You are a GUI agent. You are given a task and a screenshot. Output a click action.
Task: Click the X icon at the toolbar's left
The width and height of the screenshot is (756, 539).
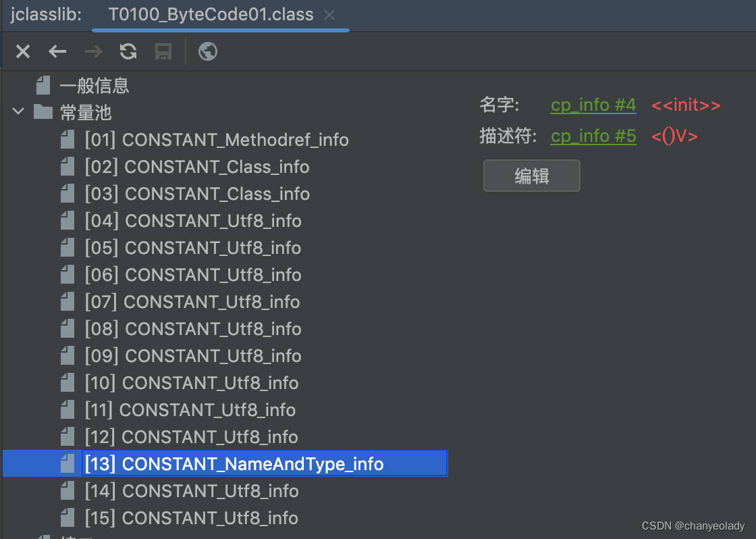pyautogui.click(x=22, y=51)
